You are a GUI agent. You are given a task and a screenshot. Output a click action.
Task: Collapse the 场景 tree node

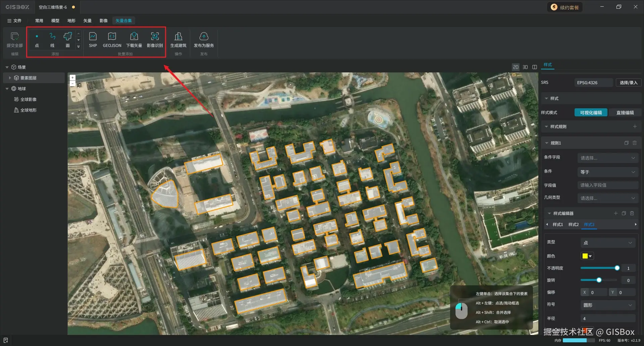tap(7, 67)
